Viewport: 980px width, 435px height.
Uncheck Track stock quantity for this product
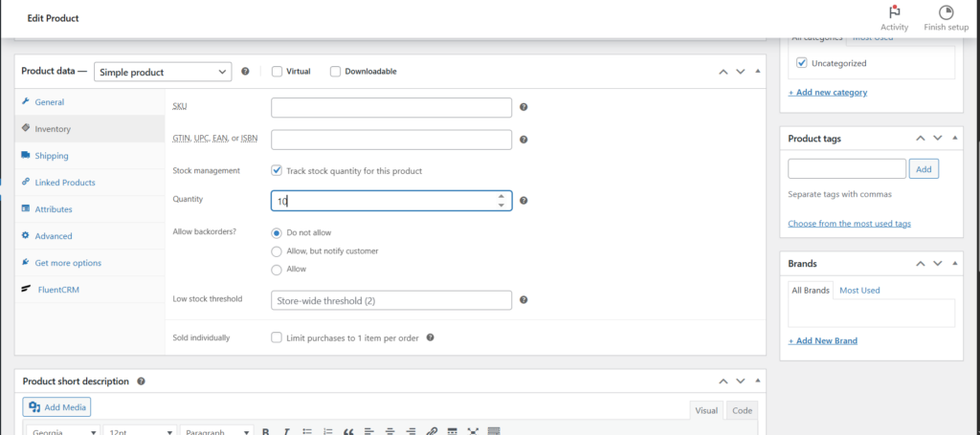[x=277, y=171]
